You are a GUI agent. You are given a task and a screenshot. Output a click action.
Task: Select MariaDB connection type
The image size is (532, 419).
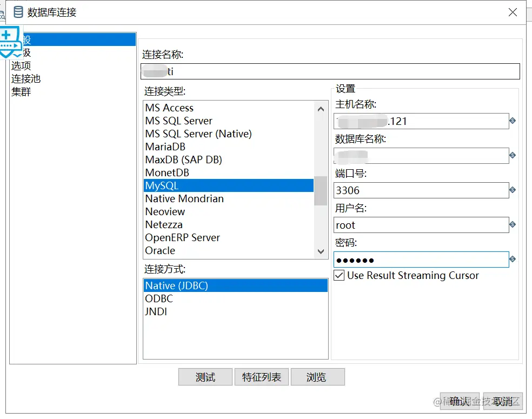[229, 147]
